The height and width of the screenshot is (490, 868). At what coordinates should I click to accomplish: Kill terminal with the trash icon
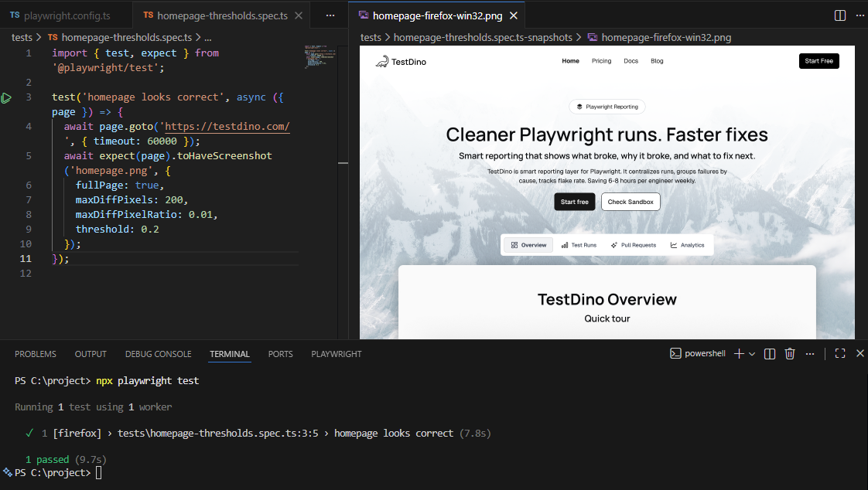(790, 354)
